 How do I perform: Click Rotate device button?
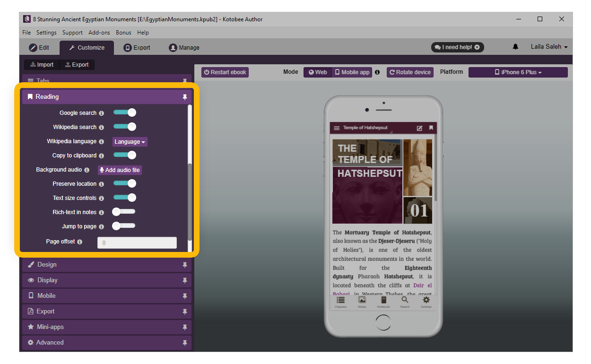[410, 72]
